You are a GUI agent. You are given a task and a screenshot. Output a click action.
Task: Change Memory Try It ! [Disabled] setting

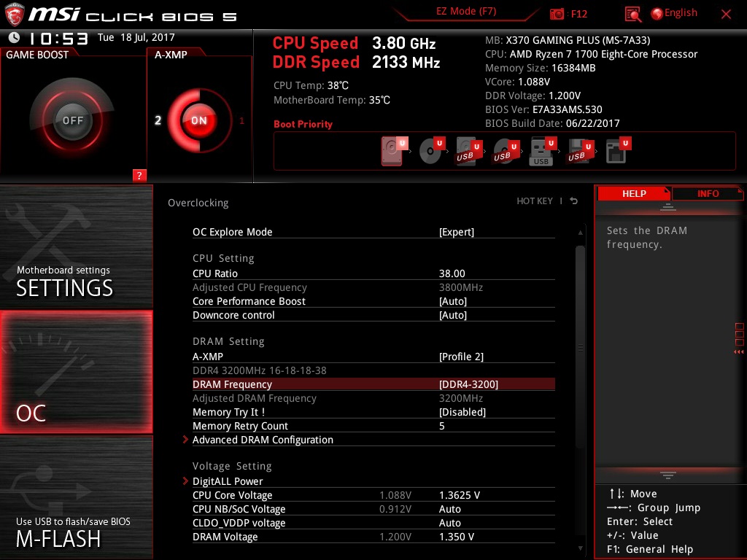373,412
